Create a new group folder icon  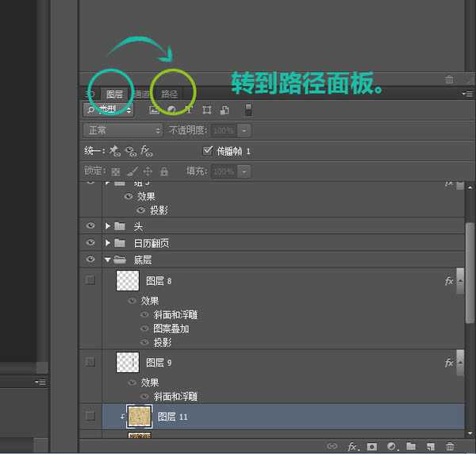coord(411,446)
